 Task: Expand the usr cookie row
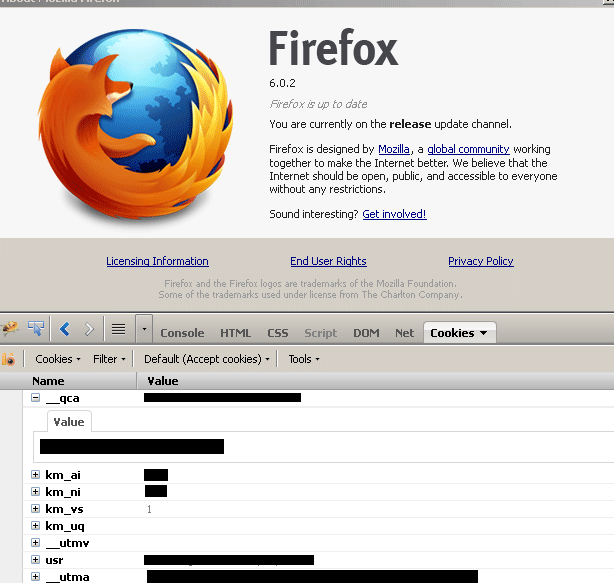click(35, 560)
